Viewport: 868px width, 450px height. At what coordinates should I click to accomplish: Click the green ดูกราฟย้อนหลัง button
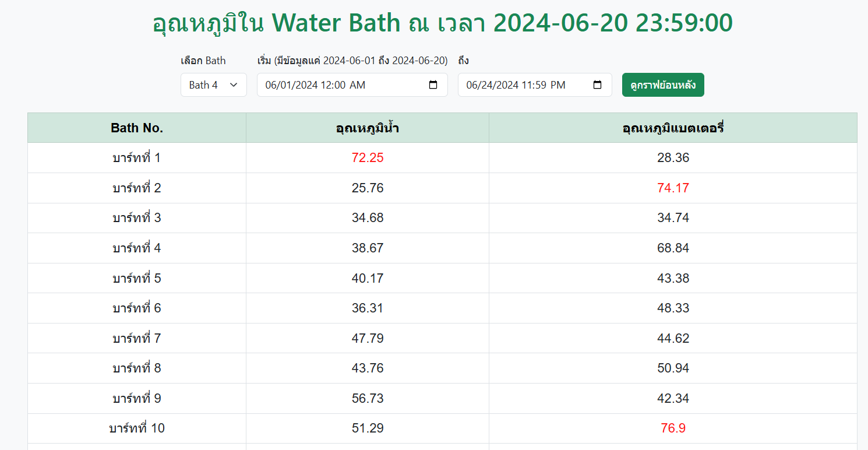tap(663, 85)
